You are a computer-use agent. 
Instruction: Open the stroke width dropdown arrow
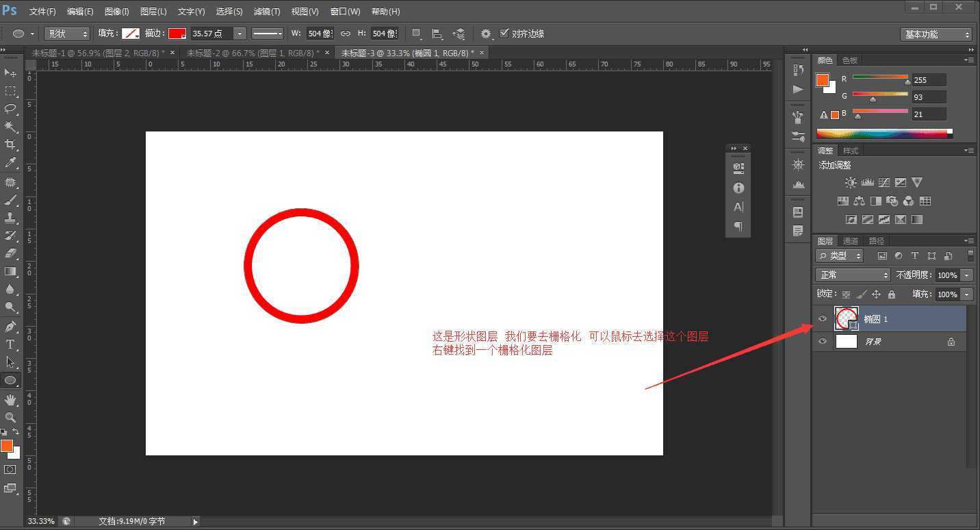(240, 33)
